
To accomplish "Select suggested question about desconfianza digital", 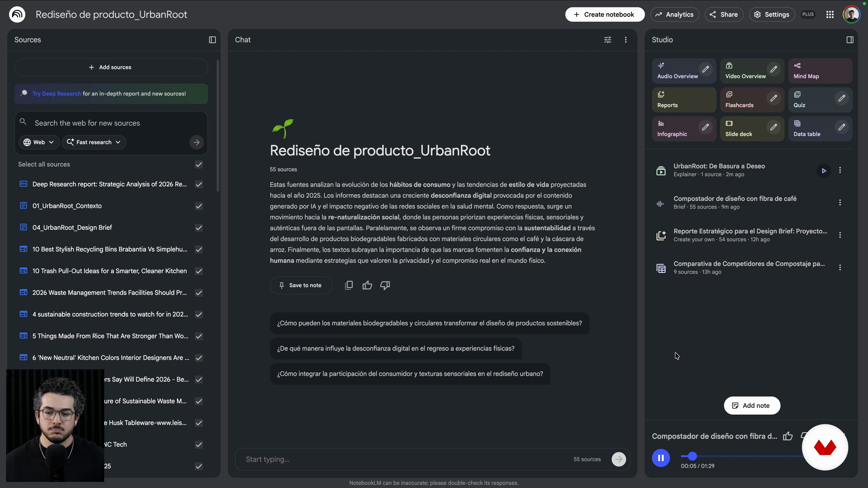I will pyautogui.click(x=396, y=349).
